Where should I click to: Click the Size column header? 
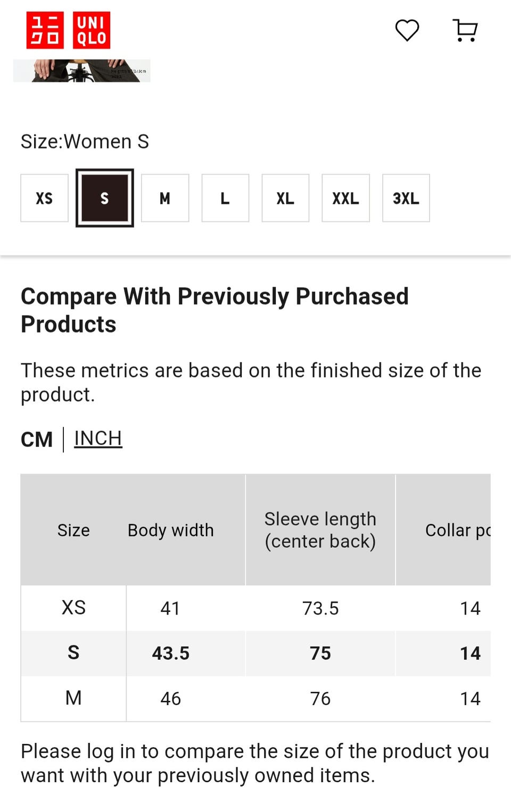(73, 530)
